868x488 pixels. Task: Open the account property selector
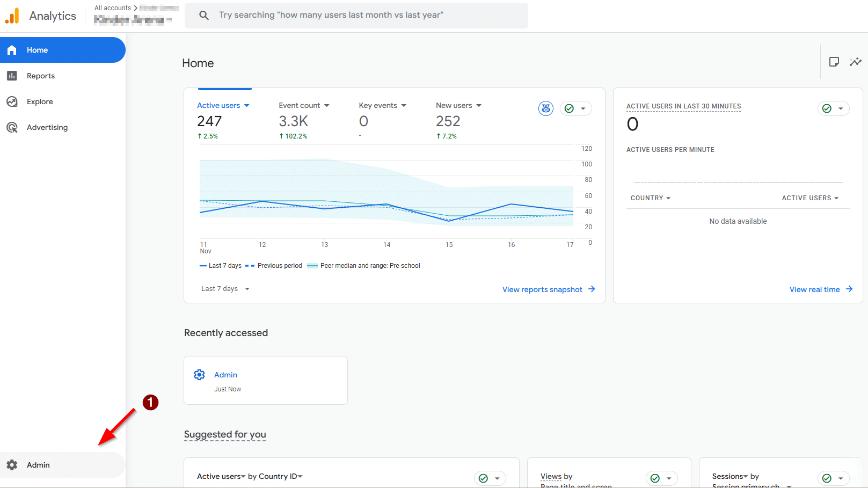point(133,20)
